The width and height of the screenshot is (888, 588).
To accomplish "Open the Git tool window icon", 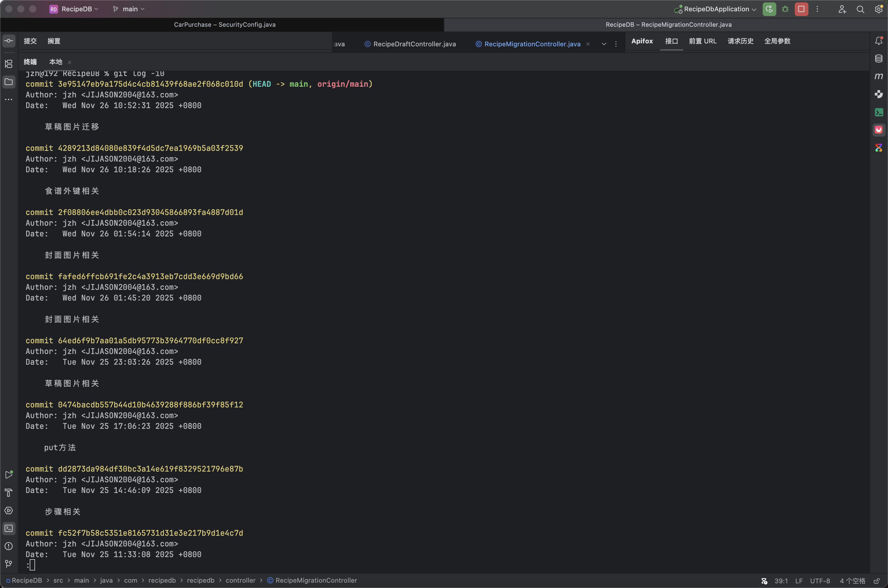I will point(9,564).
